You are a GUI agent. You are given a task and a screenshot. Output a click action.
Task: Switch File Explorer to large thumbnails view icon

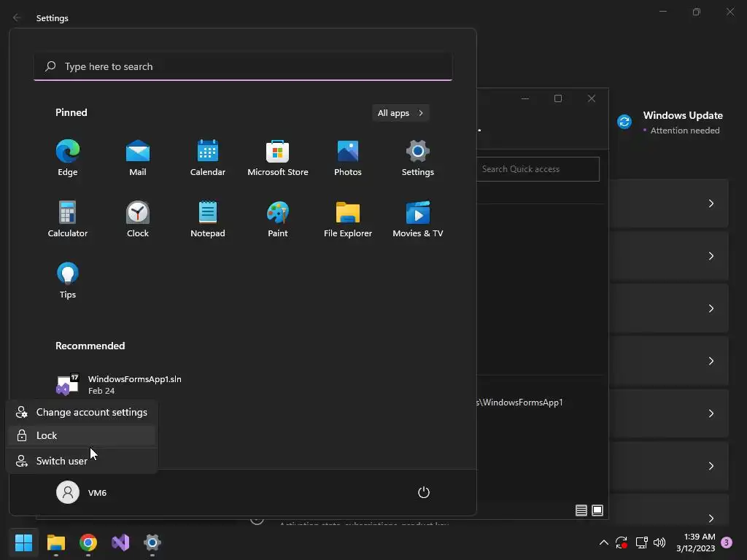pyautogui.click(x=597, y=510)
